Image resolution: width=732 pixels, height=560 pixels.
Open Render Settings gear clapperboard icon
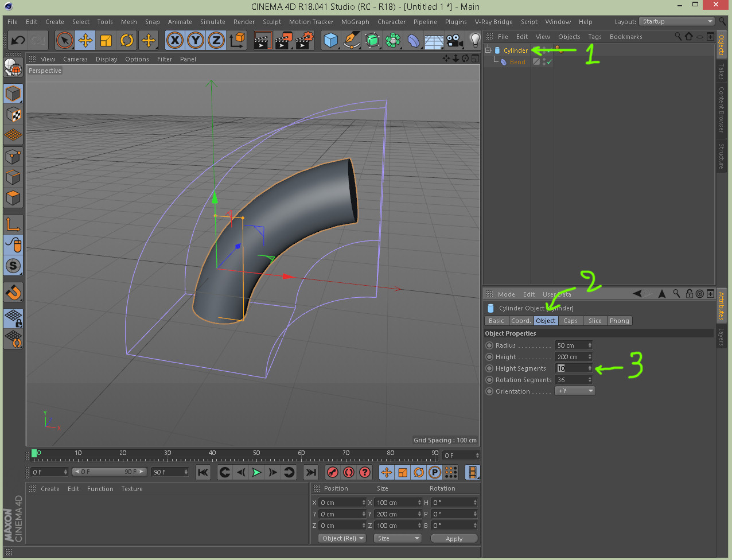click(303, 40)
